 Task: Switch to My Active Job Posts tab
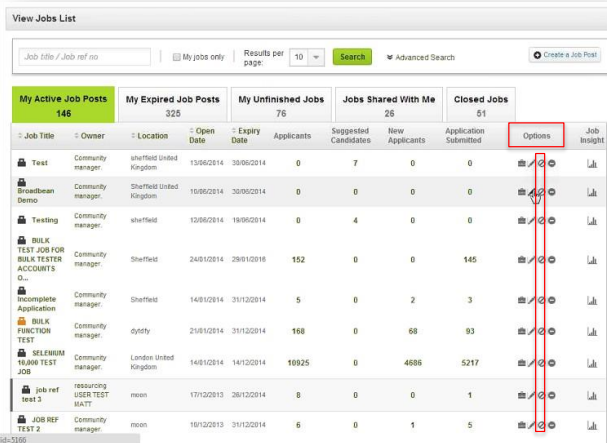click(x=63, y=105)
